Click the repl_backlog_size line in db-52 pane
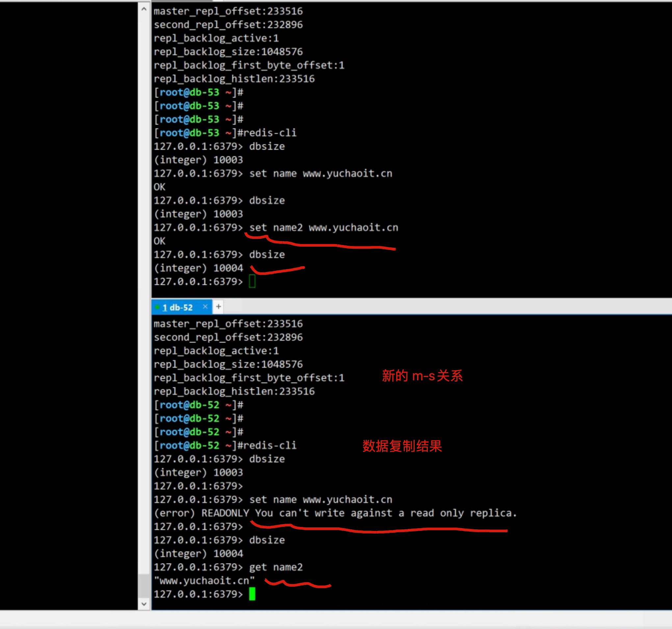Screen dimensions: 672x629 tap(228, 364)
